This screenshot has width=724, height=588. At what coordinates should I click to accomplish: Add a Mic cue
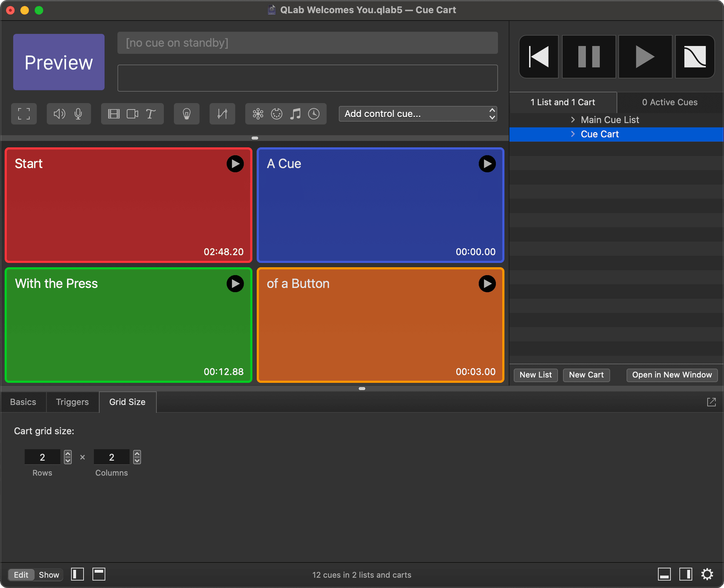[x=78, y=113]
